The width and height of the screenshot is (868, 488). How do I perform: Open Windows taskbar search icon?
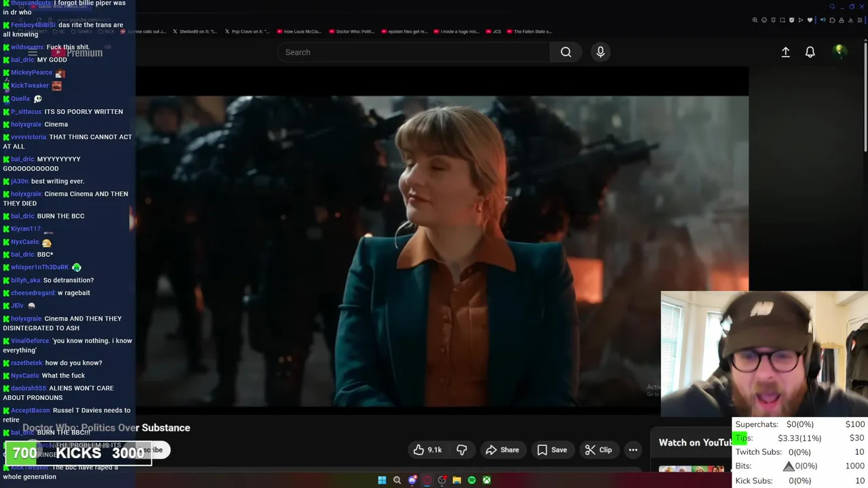tap(397, 480)
